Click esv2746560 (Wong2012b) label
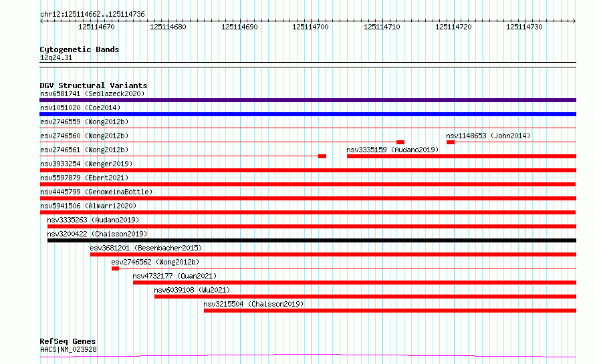 84,136
